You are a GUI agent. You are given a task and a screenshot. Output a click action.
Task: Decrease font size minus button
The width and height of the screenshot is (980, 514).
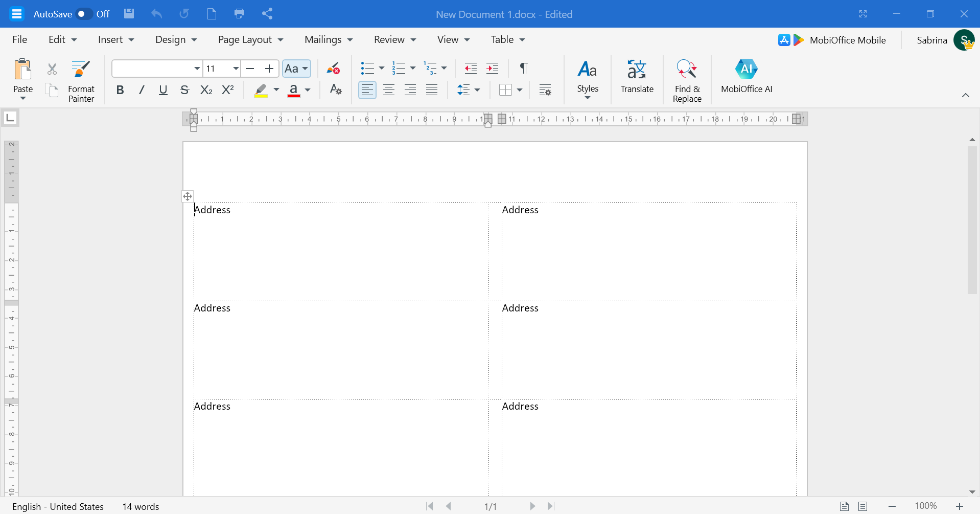tap(250, 69)
